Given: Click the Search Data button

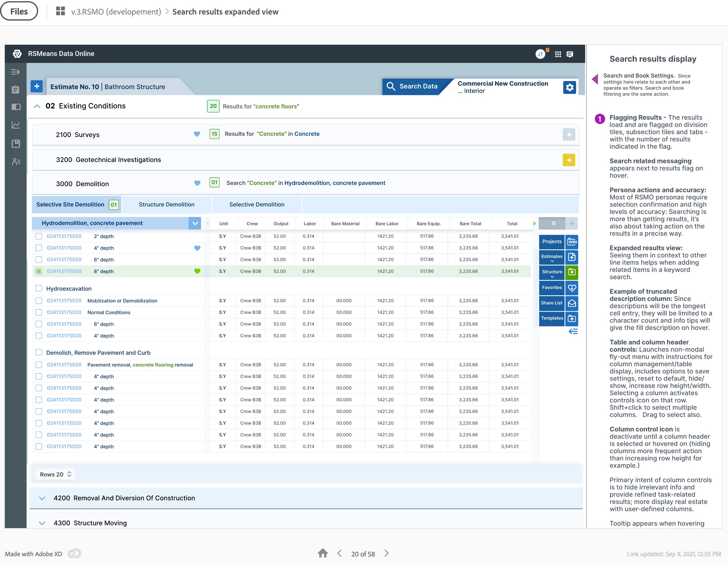Looking at the screenshot, I should (x=412, y=87).
